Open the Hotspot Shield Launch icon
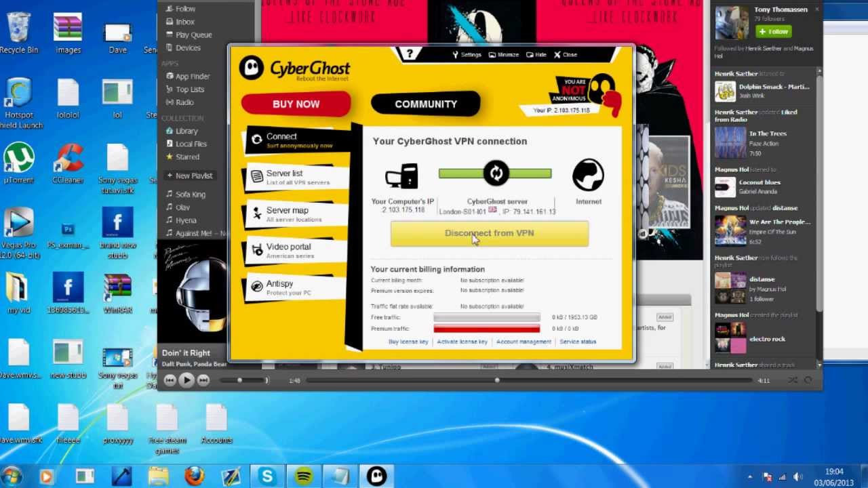The width and height of the screenshot is (868, 488). pos(19,103)
